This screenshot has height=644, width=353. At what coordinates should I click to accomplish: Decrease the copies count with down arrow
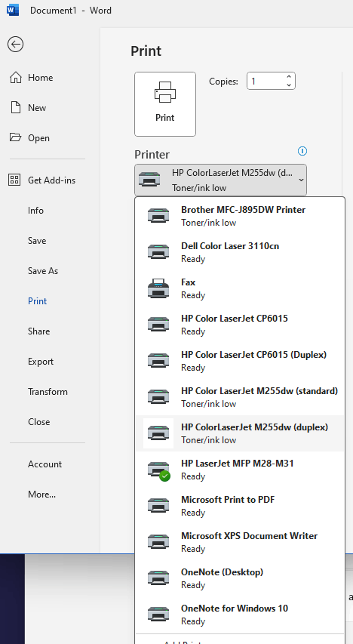pos(289,85)
